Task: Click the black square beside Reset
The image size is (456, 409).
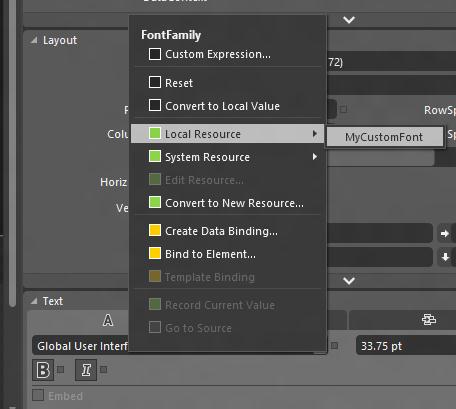Action: (x=155, y=82)
